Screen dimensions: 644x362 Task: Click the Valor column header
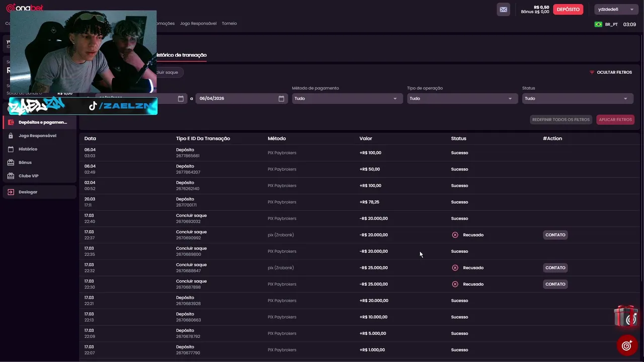tap(366, 139)
